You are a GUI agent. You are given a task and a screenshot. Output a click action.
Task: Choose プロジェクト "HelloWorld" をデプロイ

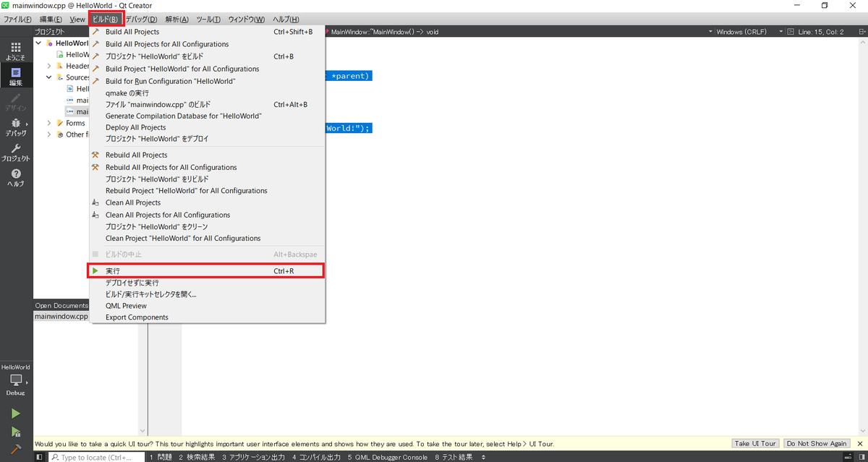pyautogui.click(x=207, y=139)
